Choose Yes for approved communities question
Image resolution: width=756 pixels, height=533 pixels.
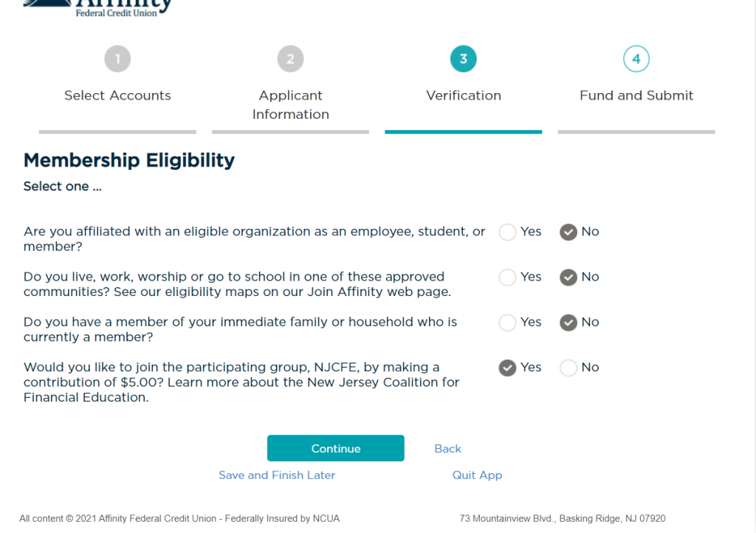click(507, 277)
